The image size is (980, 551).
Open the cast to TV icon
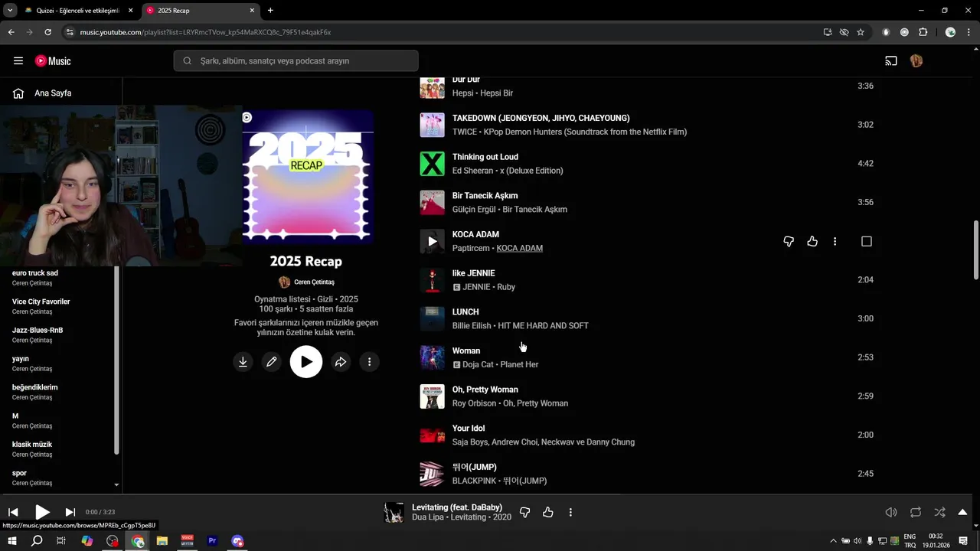pyautogui.click(x=891, y=61)
